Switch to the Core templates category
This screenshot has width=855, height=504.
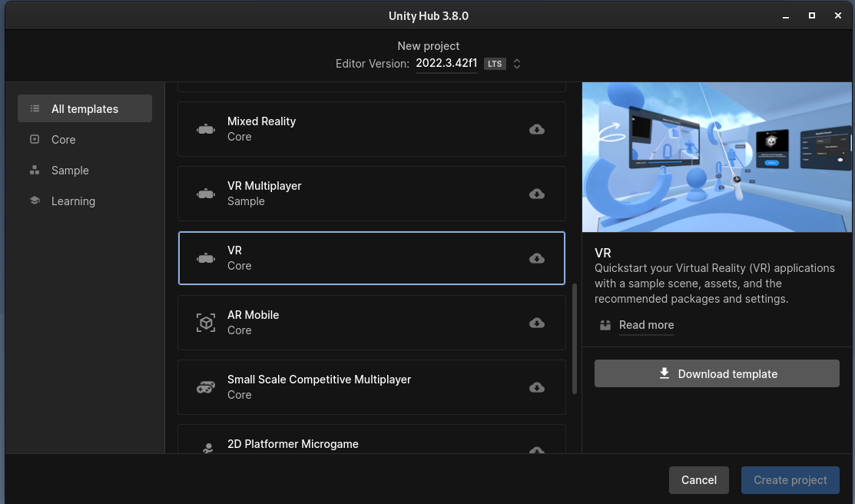click(63, 140)
